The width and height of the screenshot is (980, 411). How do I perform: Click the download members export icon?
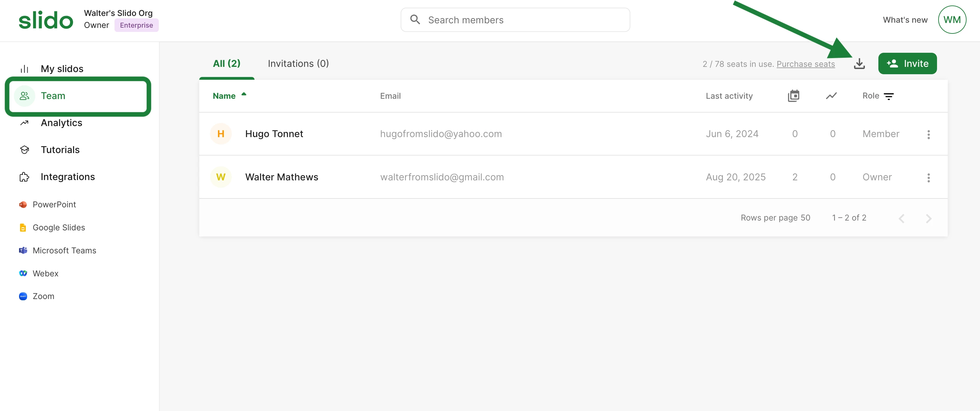point(859,63)
